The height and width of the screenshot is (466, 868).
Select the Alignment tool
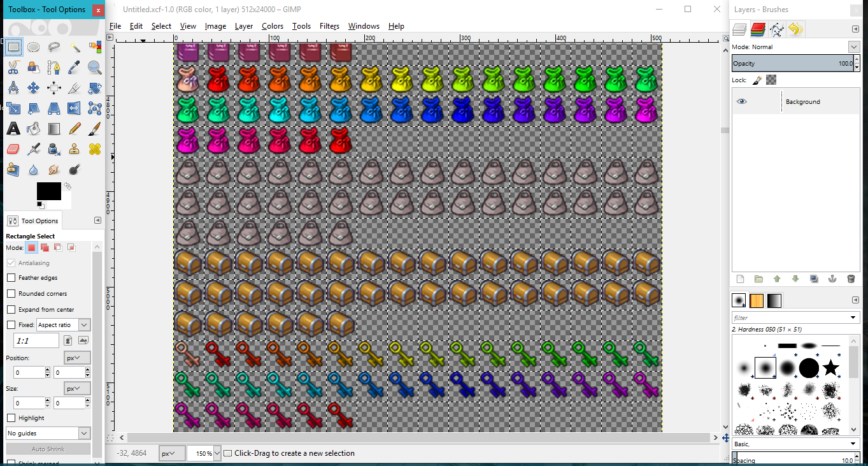[54, 87]
